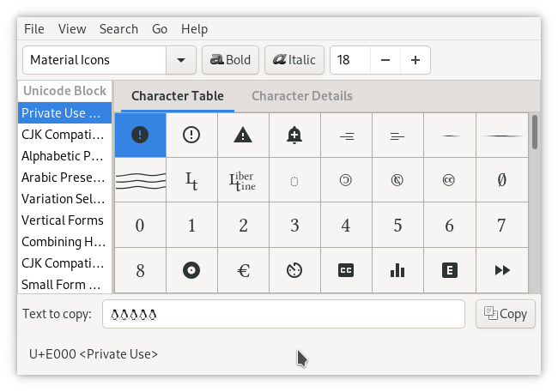Select the digit 1 glyph cell

(191, 226)
